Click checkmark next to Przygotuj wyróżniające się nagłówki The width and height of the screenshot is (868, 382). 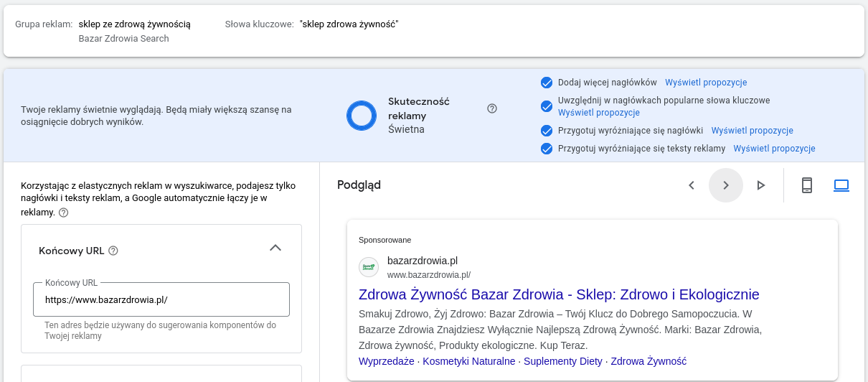547,131
